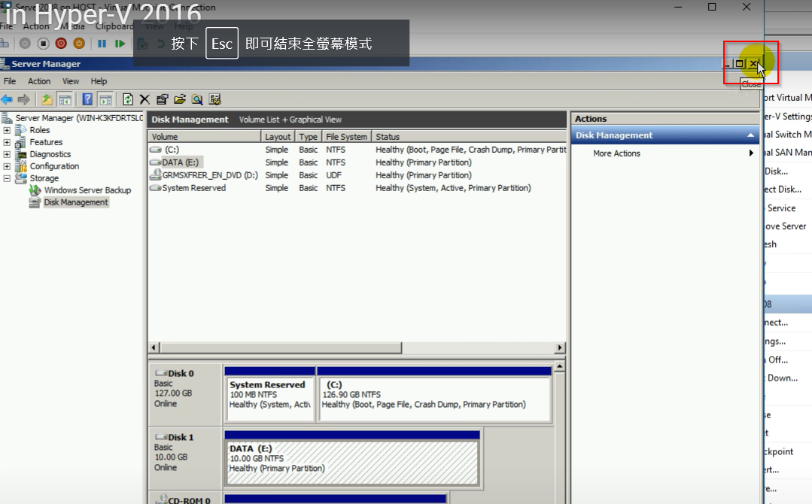Select the Server Manager root tree node
Viewport: 812px width, 504px height.
click(79, 118)
